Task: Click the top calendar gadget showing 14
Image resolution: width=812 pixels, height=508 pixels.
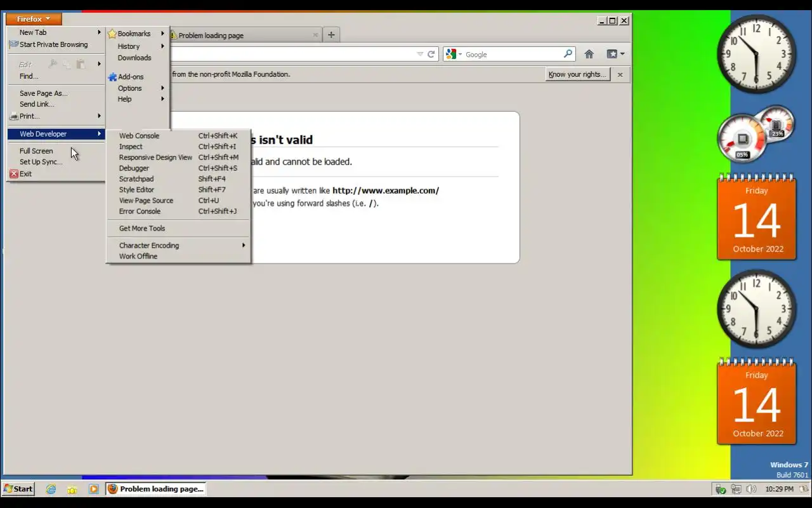Action: [x=757, y=218]
